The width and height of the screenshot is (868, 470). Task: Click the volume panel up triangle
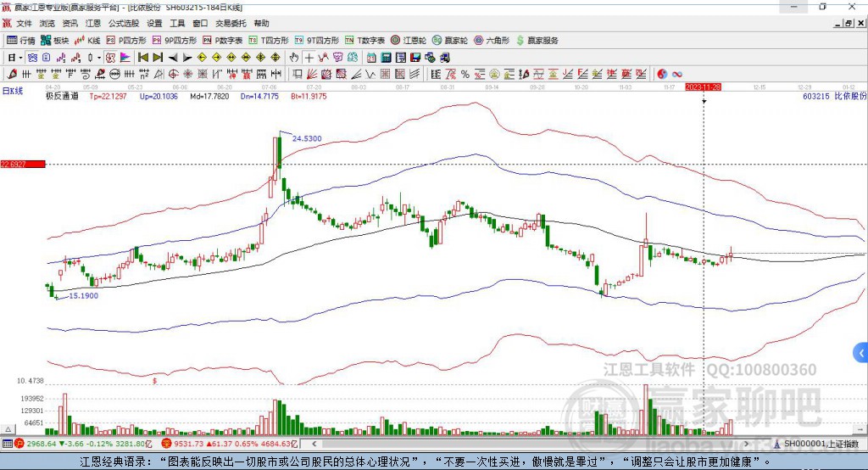[8, 429]
